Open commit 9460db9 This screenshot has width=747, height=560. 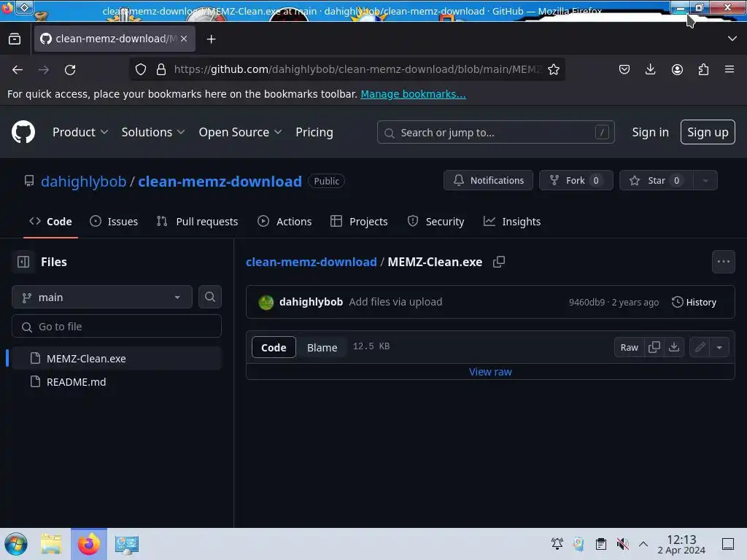(x=587, y=303)
